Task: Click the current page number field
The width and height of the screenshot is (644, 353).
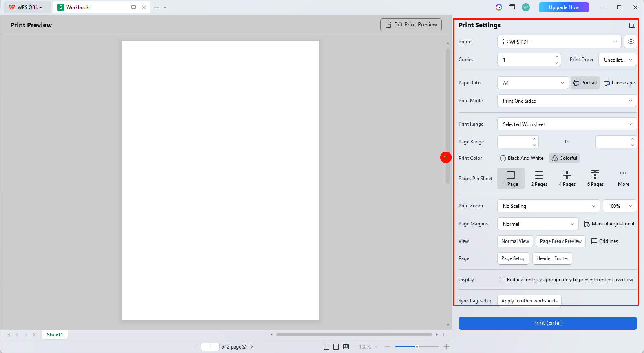Action: [210, 347]
